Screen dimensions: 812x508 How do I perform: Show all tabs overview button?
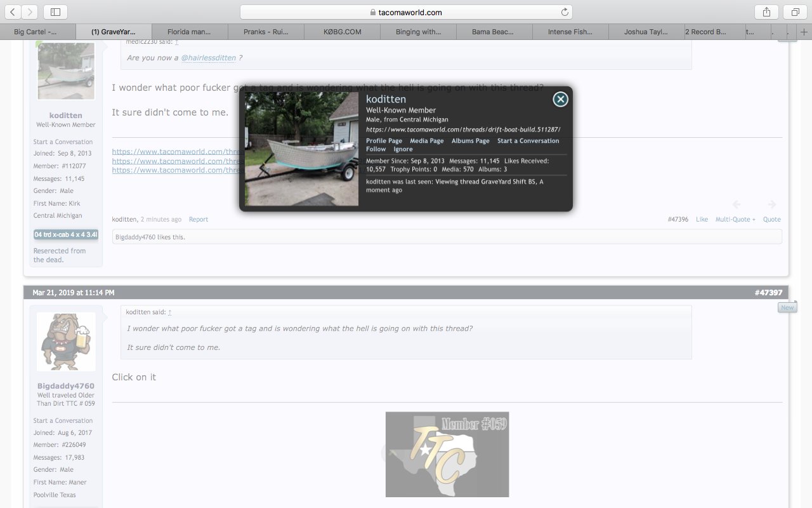(795, 12)
